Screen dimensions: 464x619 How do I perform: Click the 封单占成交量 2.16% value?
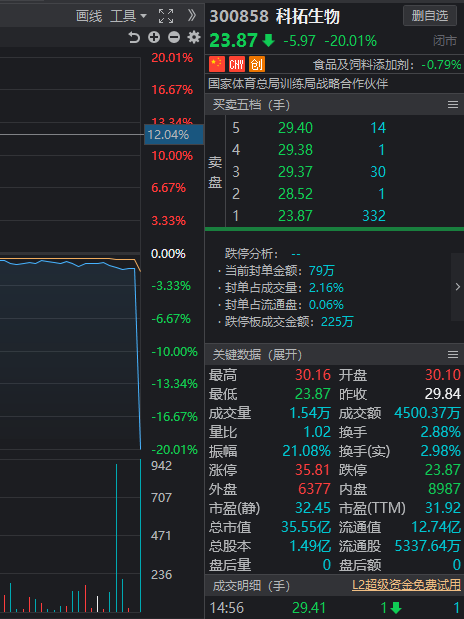pyautogui.click(x=326, y=288)
